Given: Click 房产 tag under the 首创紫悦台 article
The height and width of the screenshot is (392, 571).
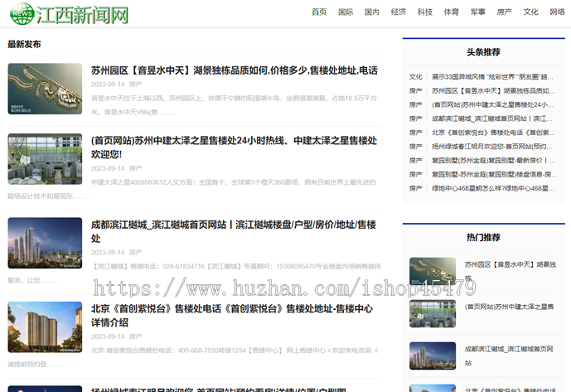Looking at the screenshot, I should 135,336.
